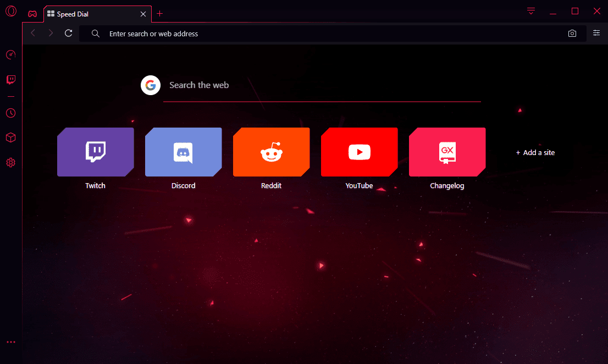Open the tab menu icon in title bar
Viewport: 608px width, 364px height.
[531, 11]
